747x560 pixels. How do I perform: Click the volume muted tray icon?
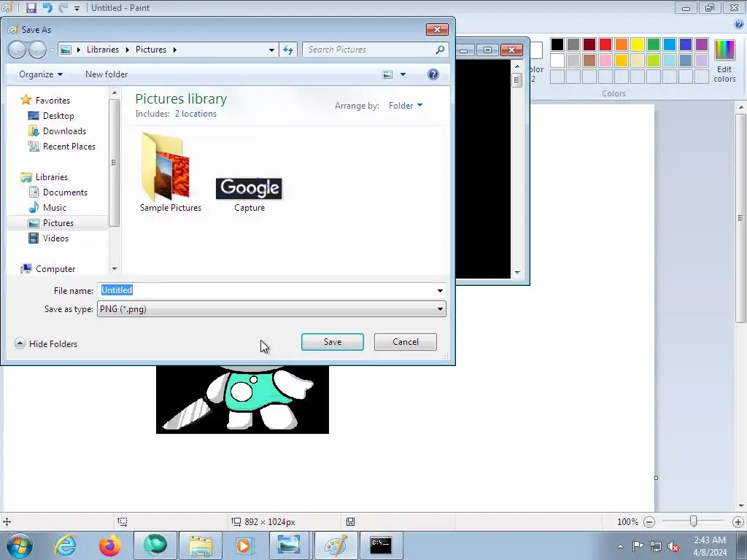point(673,546)
